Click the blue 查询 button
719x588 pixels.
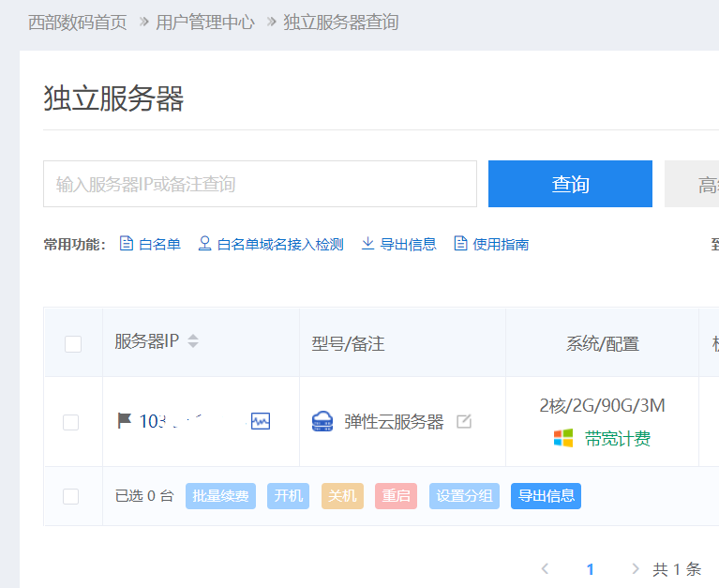[x=570, y=184]
